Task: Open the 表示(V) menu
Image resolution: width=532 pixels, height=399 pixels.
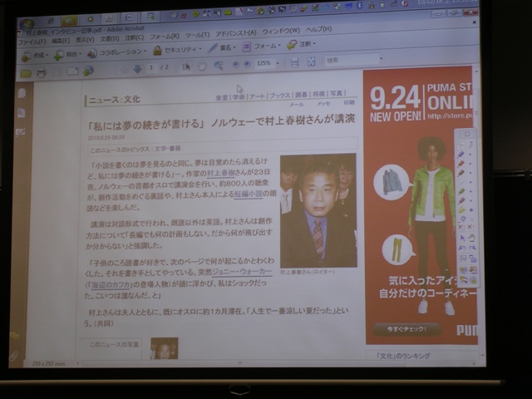Action: tap(85, 40)
